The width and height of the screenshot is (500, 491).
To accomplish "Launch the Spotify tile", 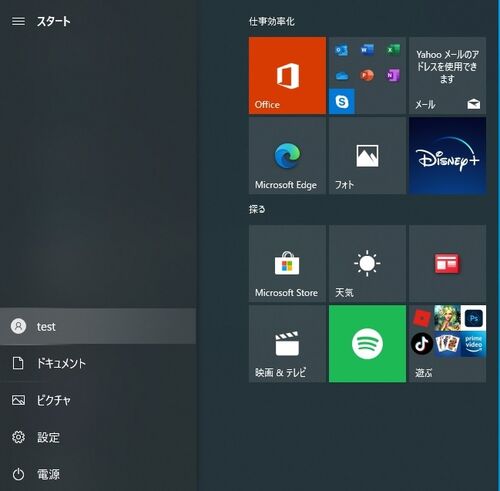I will tap(367, 344).
